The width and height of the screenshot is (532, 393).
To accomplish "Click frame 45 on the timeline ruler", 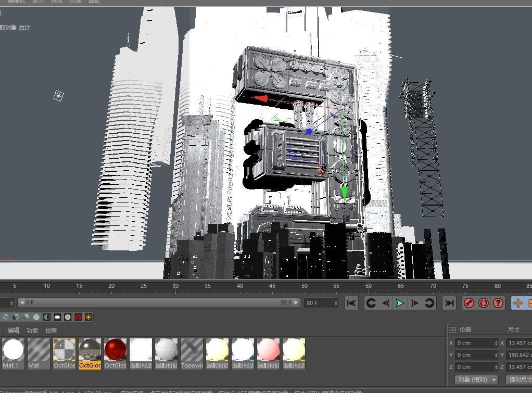I will point(272,286).
